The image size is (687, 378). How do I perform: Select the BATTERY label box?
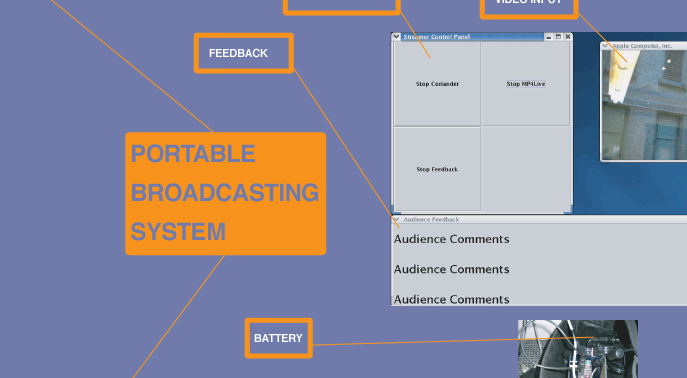pyautogui.click(x=279, y=338)
